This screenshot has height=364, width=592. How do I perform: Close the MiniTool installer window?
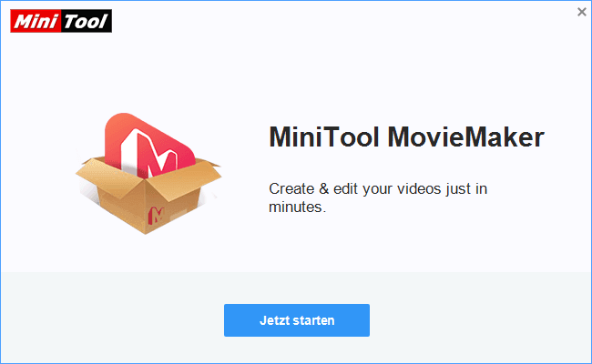point(581,11)
